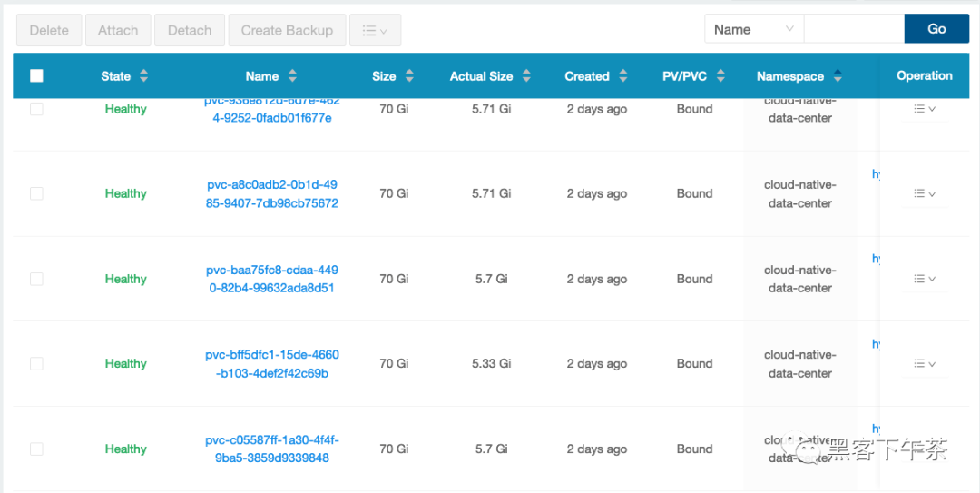Viewport: 980px width, 493px height.
Task: Click Bound status in pvc-c05587ff row
Action: (694, 449)
